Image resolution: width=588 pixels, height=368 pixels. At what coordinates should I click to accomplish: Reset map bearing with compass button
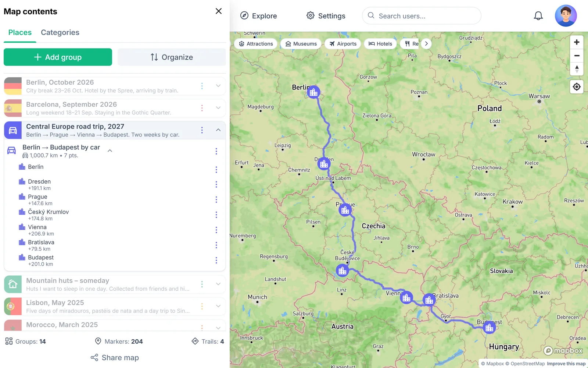(577, 69)
